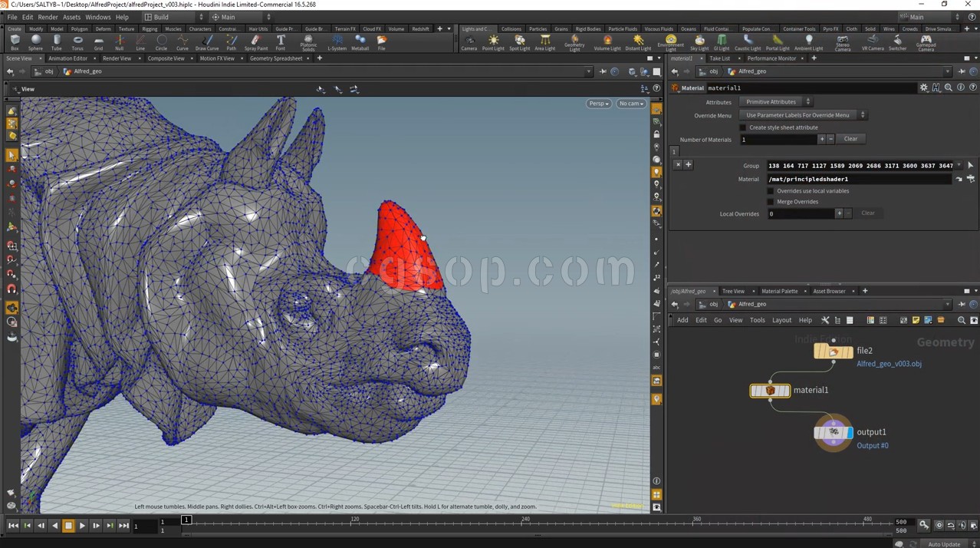The height and width of the screenshot is (548, 980).
Task: Open the File menu
Action: (12, 17)
